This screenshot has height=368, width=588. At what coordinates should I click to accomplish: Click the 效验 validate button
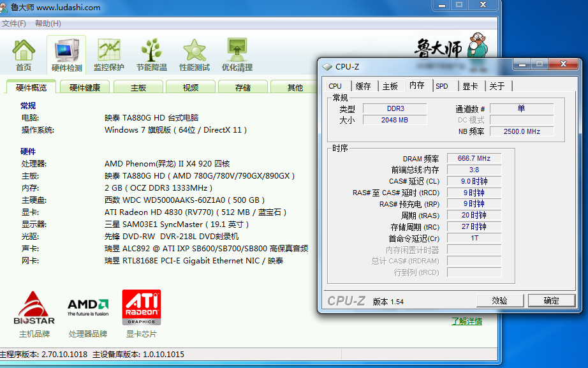[x=500, y=300]
